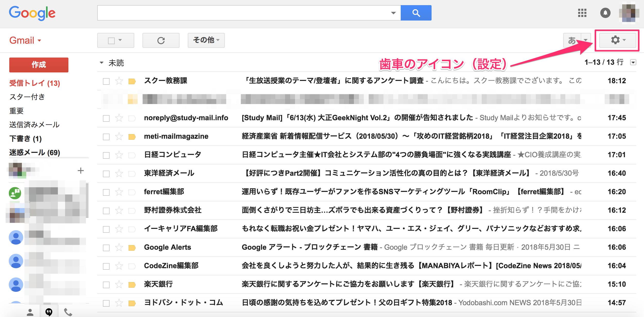Open 重要 folder

(16, 111)
